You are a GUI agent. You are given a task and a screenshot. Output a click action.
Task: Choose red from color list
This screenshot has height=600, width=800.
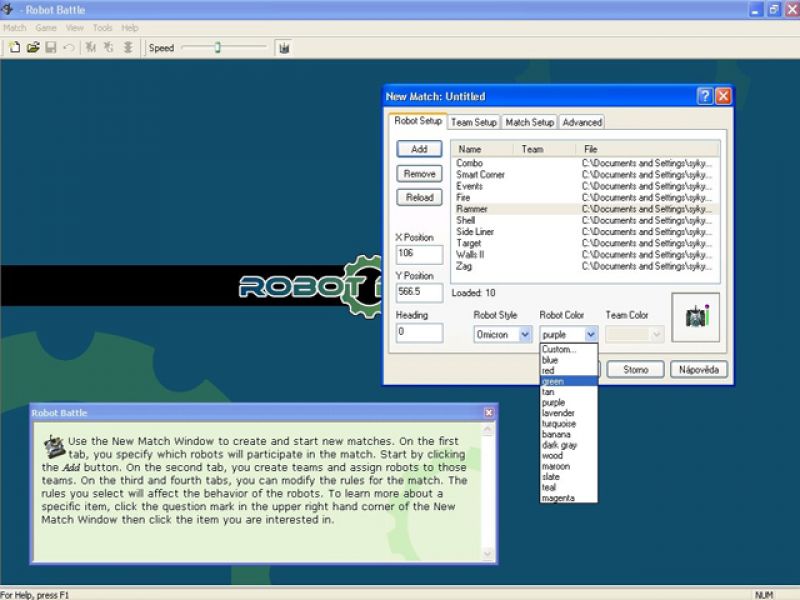click(x=568, y=370)
